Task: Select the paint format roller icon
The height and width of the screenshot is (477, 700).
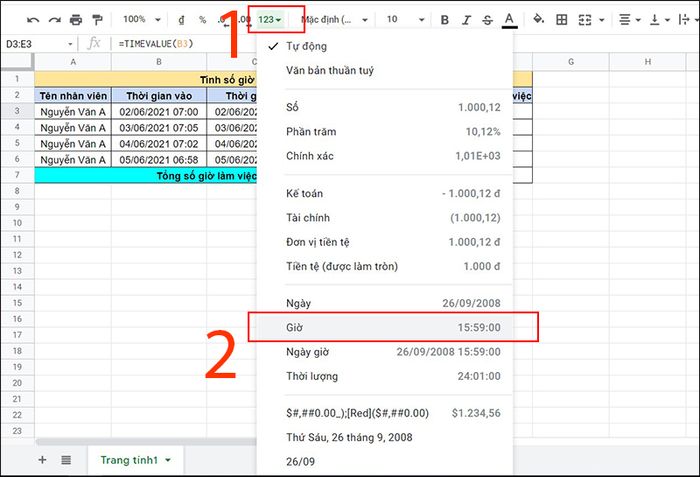Action: point(97,20)
